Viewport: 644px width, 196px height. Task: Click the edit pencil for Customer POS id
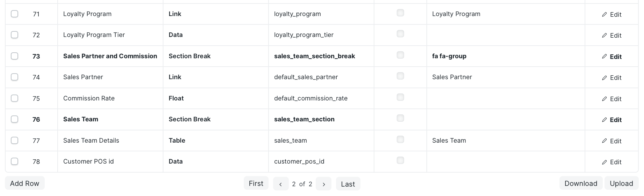tap(605, 162)
